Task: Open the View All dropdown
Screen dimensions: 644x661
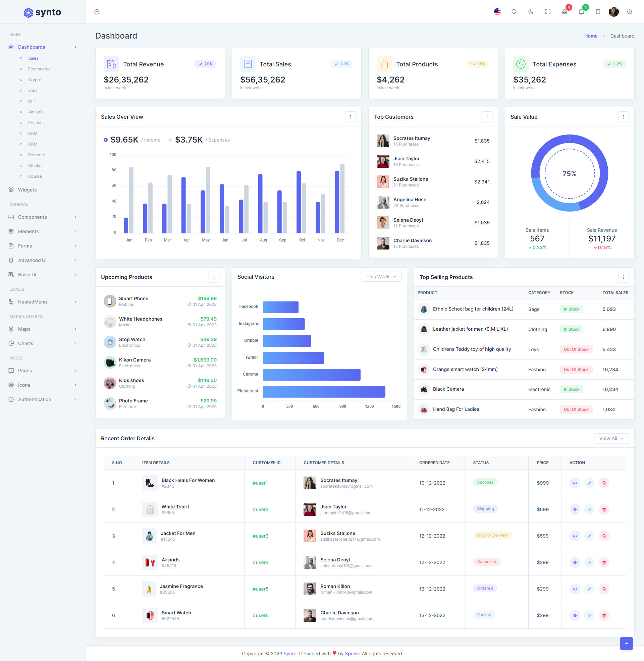Action: tap(611, 438)
